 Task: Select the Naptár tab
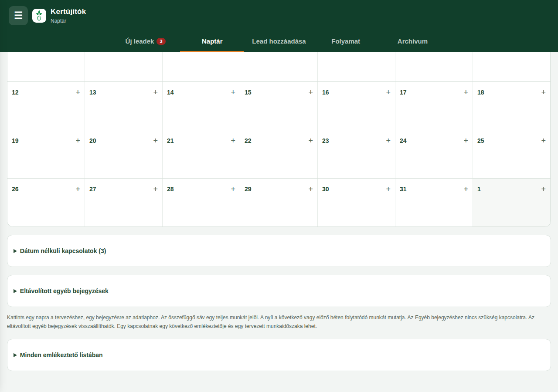212,41
